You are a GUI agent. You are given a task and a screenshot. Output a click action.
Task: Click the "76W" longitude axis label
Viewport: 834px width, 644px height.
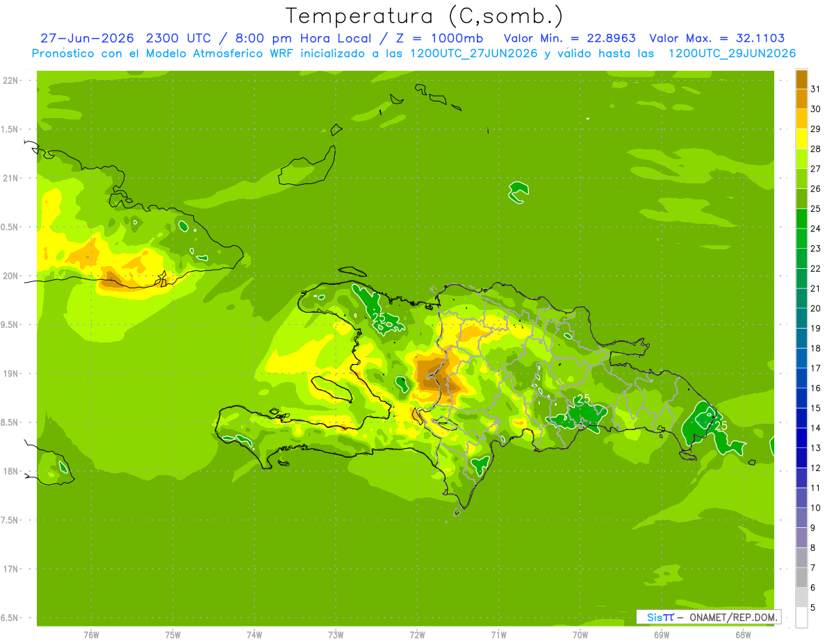(91, 634)
